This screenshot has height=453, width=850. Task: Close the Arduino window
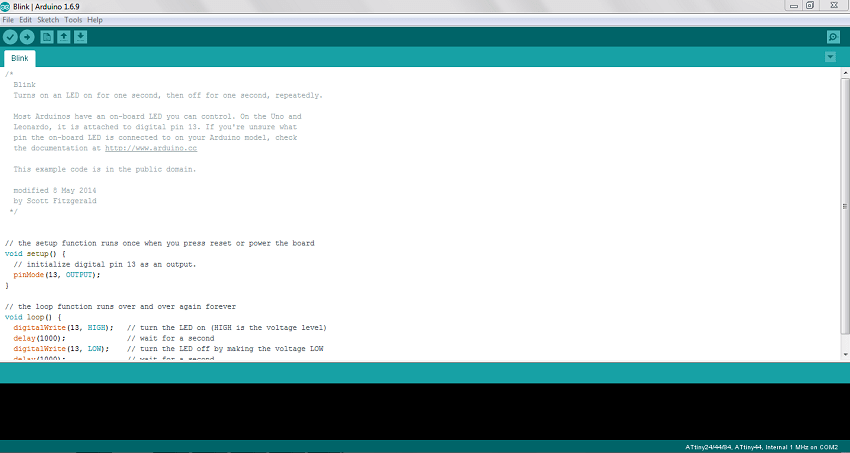click(x=834, y=5)
